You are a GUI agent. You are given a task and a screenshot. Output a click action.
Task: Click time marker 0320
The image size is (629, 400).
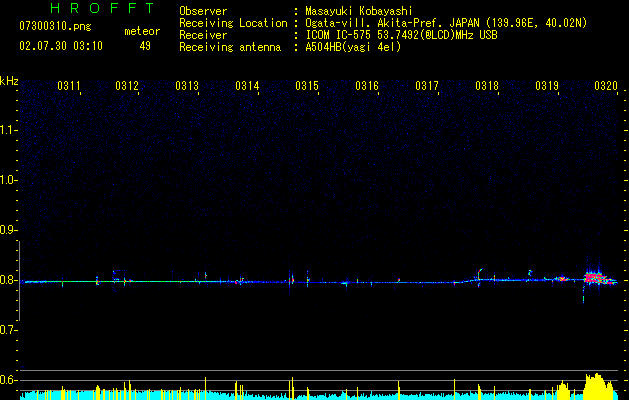[x=606, y=86]
